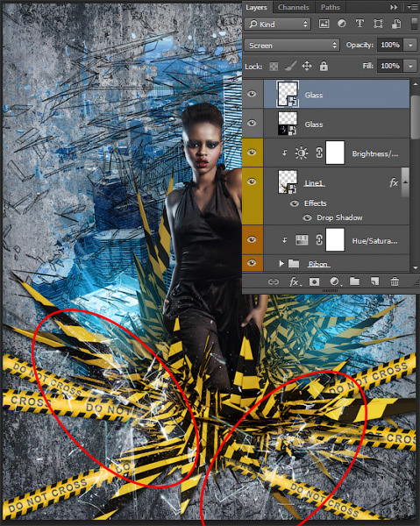
Task: Click the Brightness layer white mask thumbnail
Action: coord(335,153)
